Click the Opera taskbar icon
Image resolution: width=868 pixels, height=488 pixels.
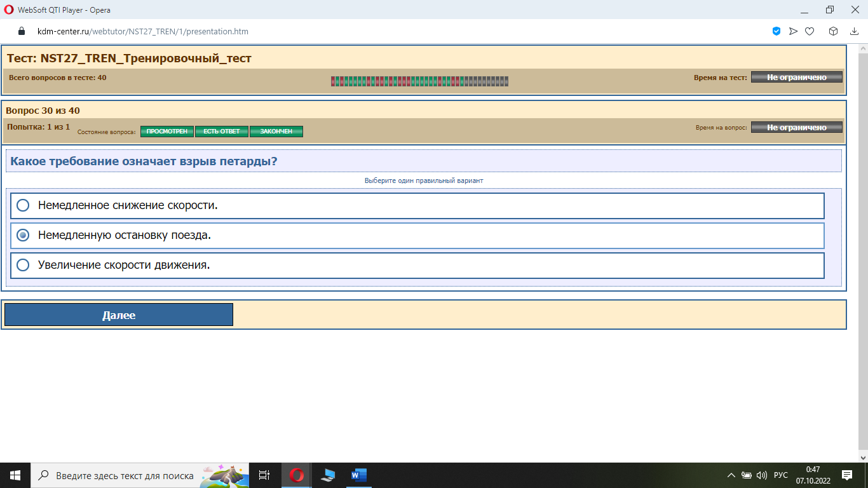tap(296, 475)
